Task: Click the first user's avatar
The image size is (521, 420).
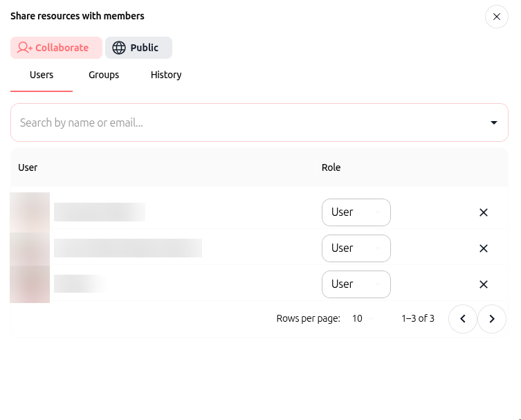Action: (x=30, y=212)
